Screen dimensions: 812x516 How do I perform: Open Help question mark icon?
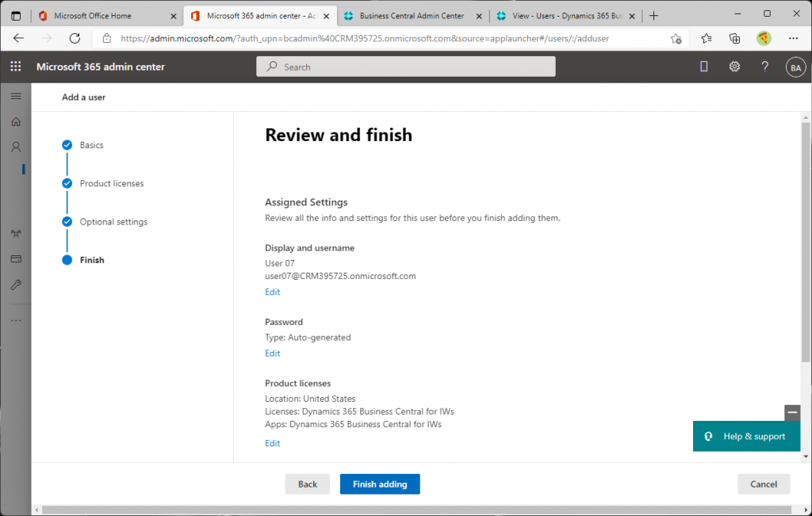765,67
